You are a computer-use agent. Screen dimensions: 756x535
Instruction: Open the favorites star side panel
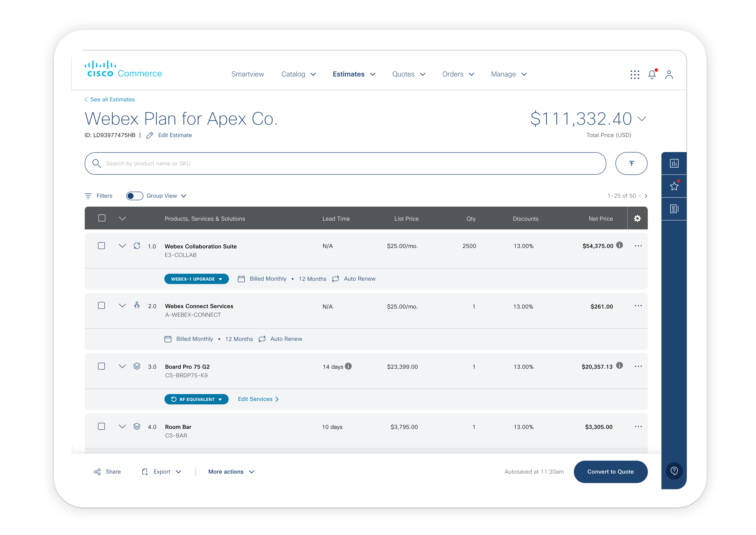pos(674,186)
